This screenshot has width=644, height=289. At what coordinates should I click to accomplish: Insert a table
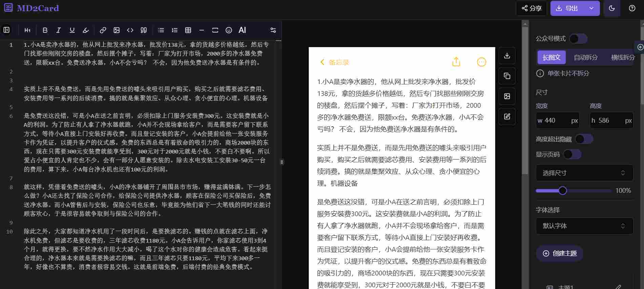tap(188, 30)
